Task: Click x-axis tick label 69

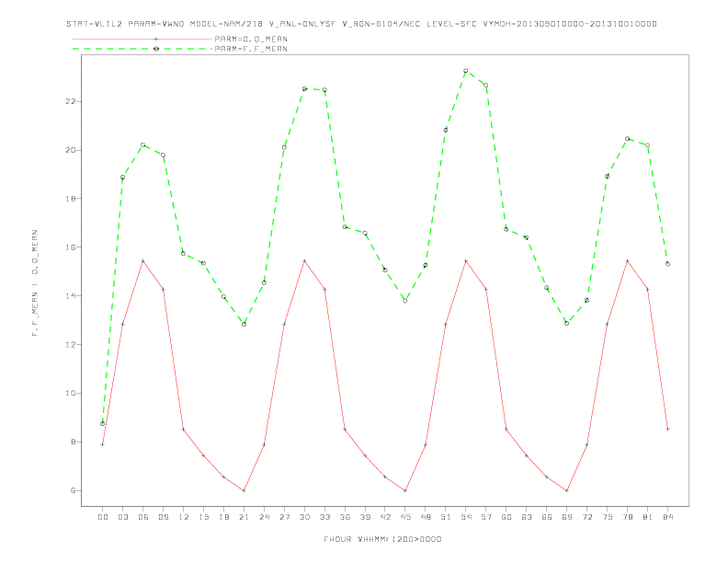Action: point(567,517)
